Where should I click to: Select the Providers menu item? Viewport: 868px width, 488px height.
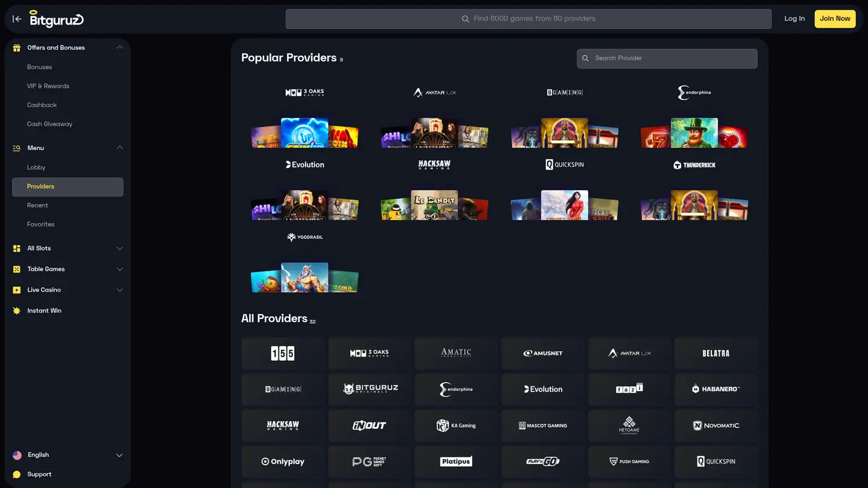(68, 187)
